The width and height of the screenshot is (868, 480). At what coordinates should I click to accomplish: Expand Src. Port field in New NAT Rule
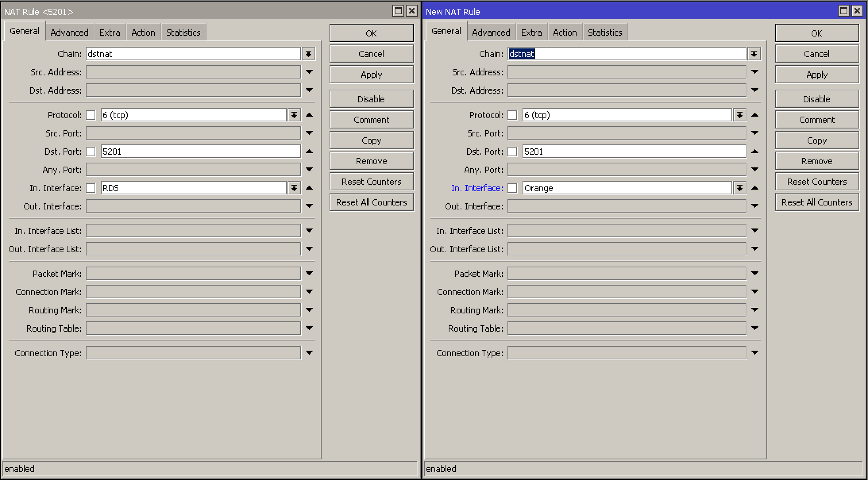point(755,133)
